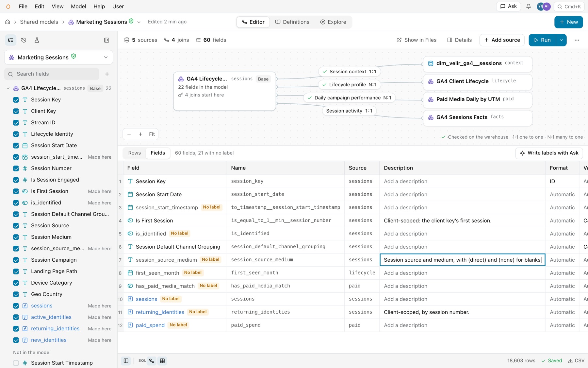The width and height of the screenshot is (588, 368).
Task: Zoom in on the join diagram
Action: pyautogui.click(x=140, y=134)
